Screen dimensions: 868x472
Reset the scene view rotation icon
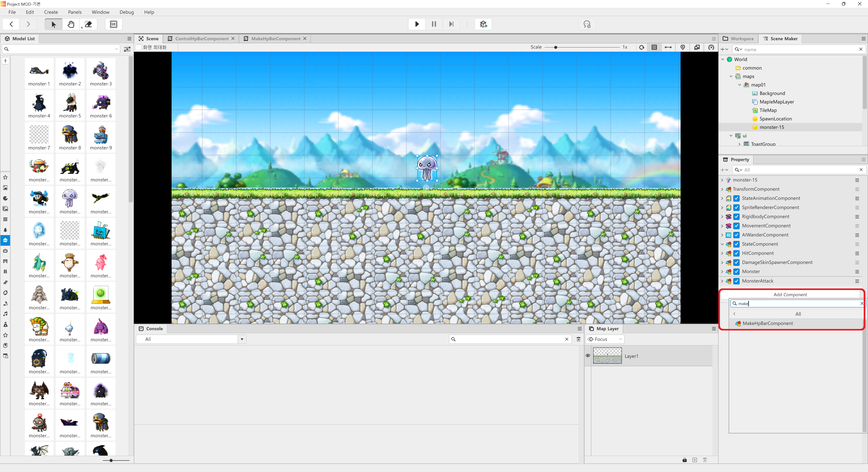[x=642, y=47]
